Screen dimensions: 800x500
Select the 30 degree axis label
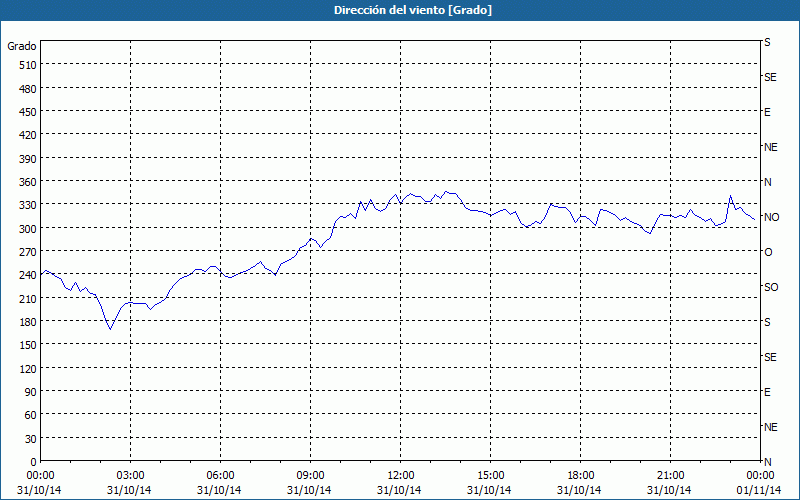(x=31, y=439)
